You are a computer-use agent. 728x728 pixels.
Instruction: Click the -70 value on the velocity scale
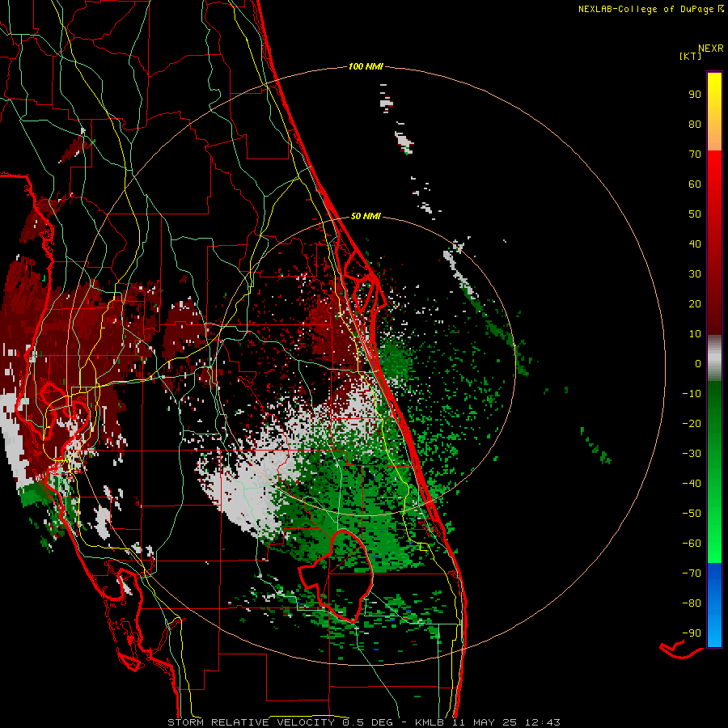692,573
